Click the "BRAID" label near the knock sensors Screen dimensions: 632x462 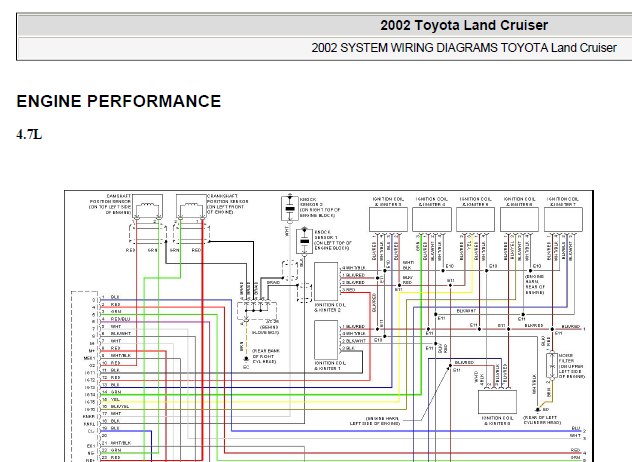(x=273, y=283)
